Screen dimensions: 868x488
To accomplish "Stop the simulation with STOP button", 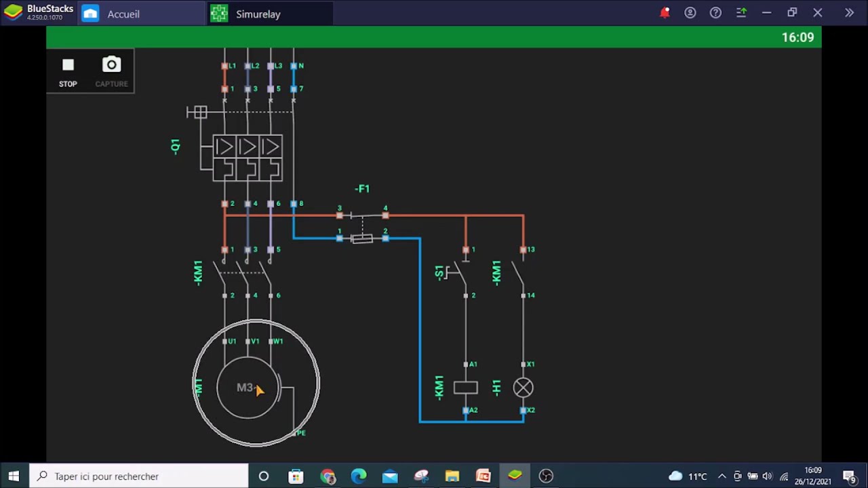I will (68, 71).
